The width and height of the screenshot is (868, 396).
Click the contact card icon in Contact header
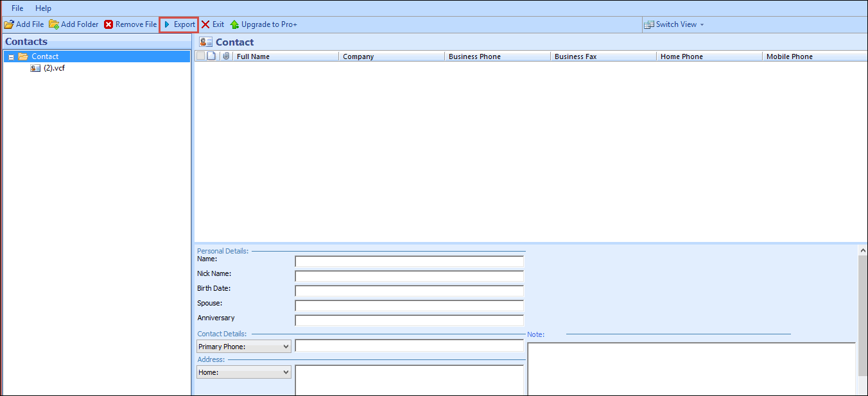(x=205, y=42)
